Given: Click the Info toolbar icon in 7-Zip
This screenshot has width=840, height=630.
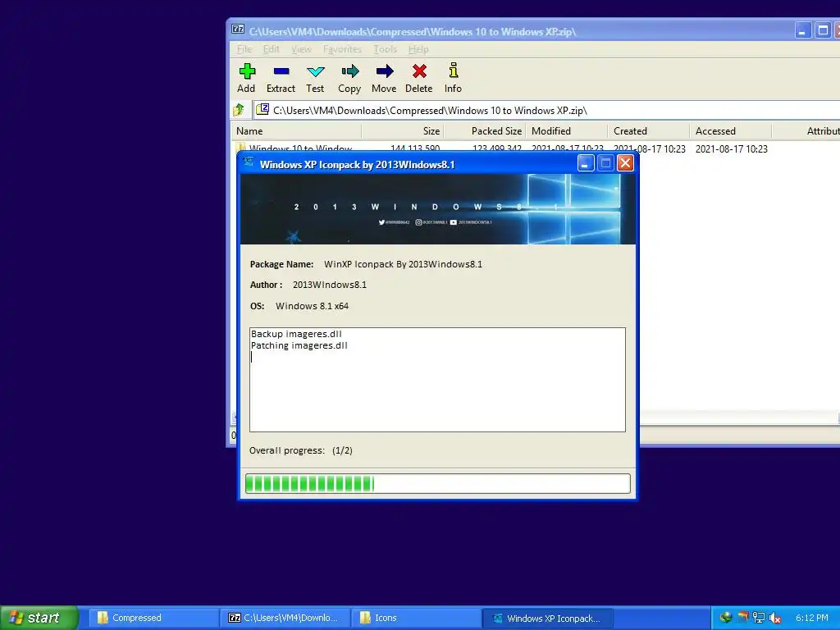Looking at the screenshot, I should (x=453, y=78).
